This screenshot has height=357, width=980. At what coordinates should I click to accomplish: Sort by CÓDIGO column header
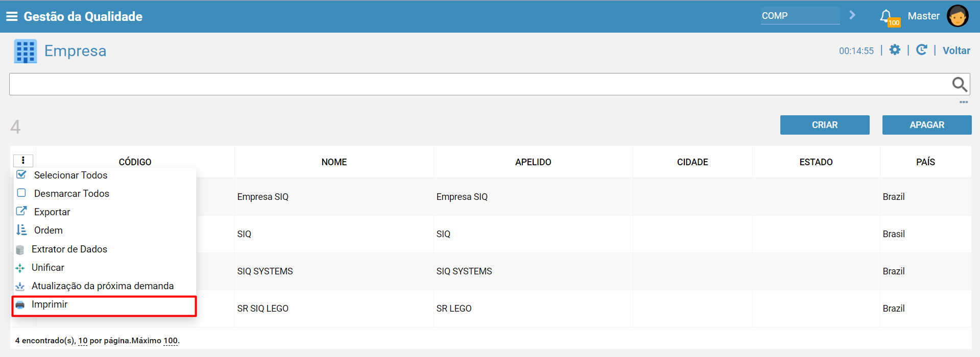135,162
